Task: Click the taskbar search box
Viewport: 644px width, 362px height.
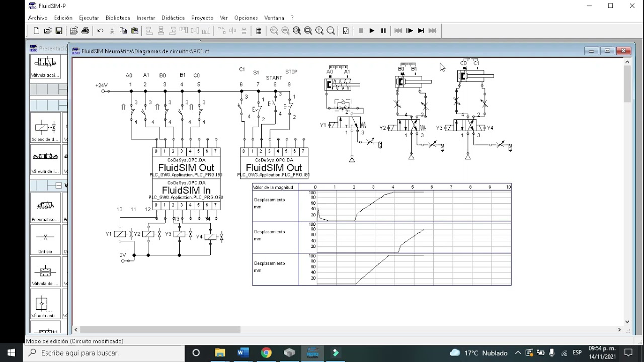Action: click(x=104, y=352)
